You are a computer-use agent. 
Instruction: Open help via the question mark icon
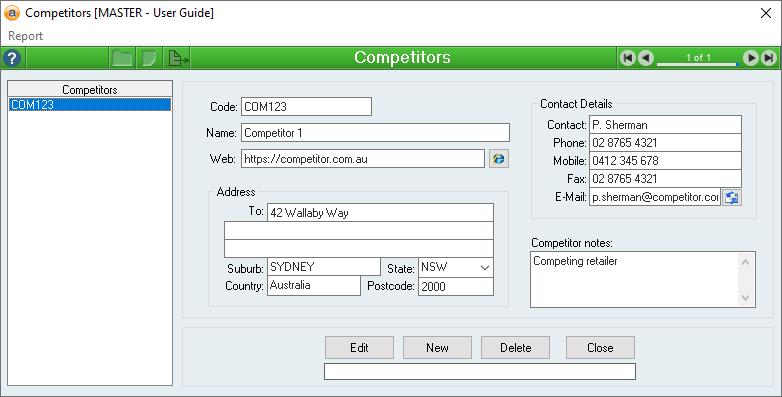12,58
